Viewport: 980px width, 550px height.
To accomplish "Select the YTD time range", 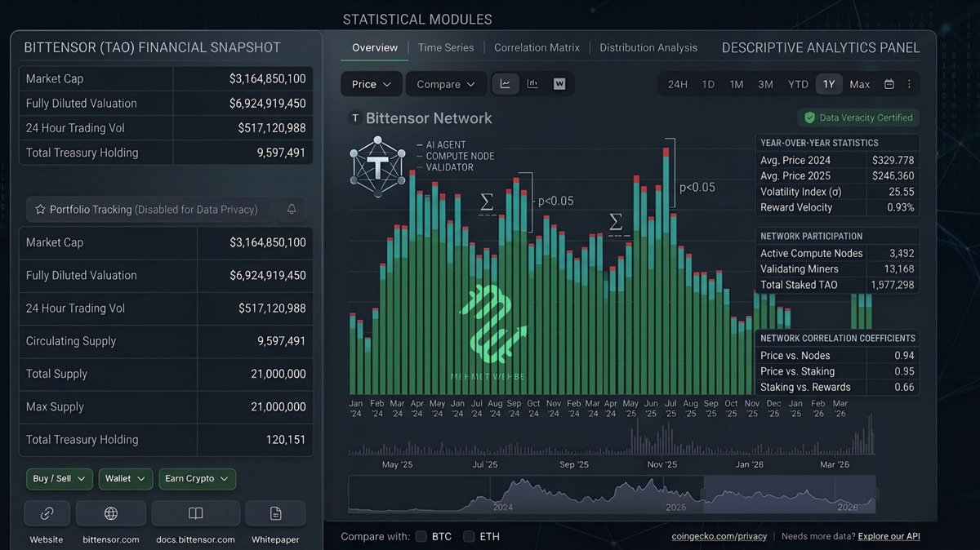I will click(798, 84).
